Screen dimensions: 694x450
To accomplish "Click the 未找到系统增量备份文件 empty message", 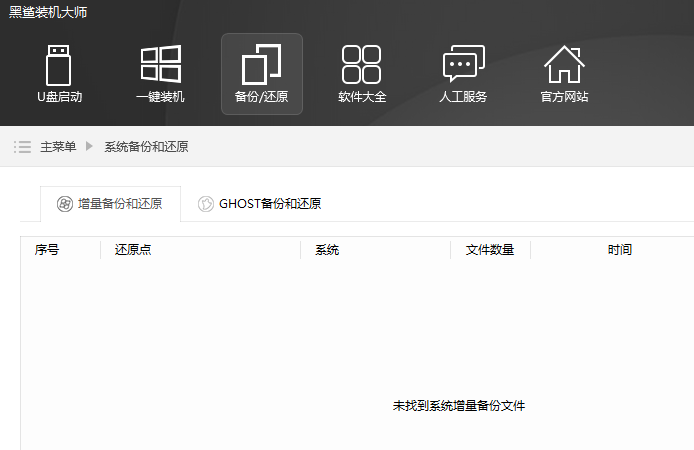I will click(459, 406).
